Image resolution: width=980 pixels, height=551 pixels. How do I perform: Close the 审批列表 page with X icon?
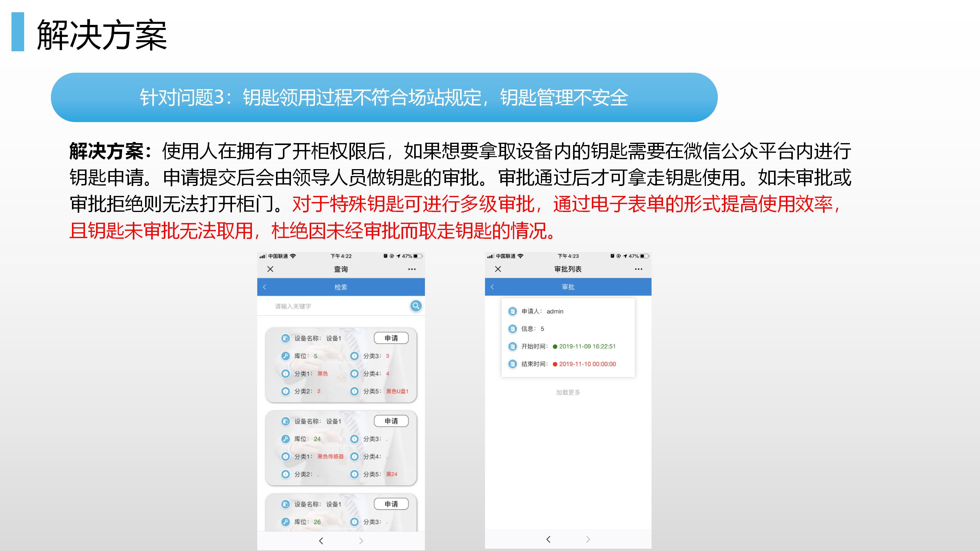498,269
